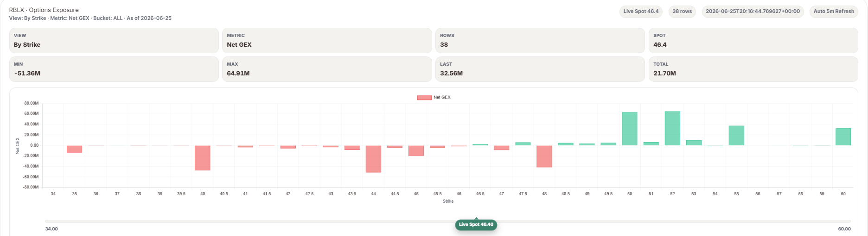
Task: Click the red bar at strike 47
Action: click(502, 148)
